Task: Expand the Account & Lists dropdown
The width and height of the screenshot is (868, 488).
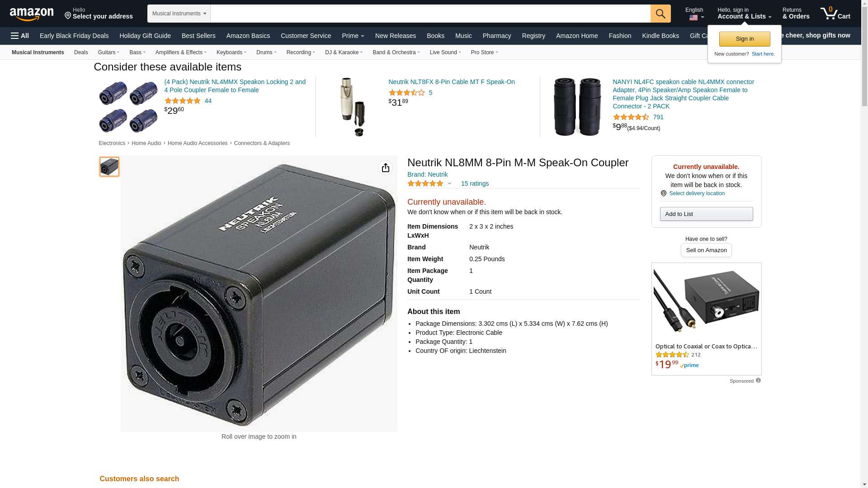Action: click(x=744, y=13)
